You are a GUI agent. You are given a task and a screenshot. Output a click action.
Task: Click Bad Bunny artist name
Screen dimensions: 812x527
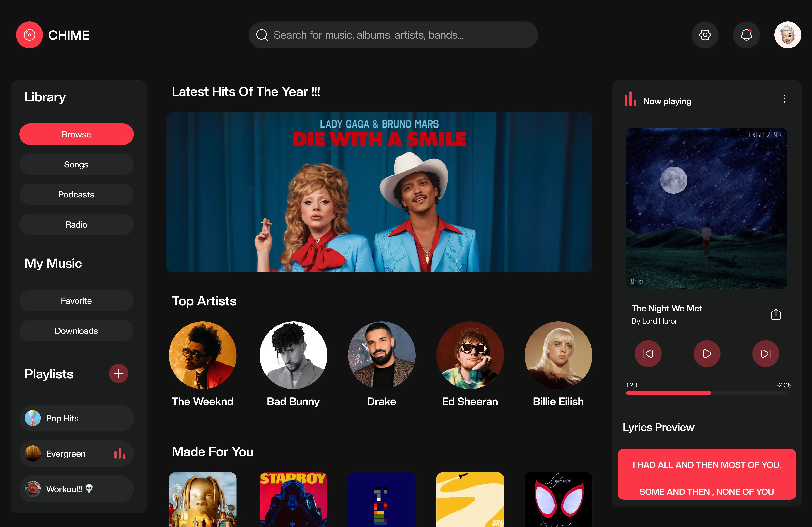point(293,402)
